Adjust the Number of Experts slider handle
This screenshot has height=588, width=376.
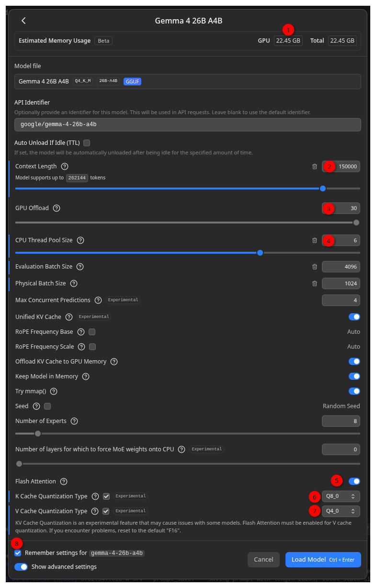38,434
